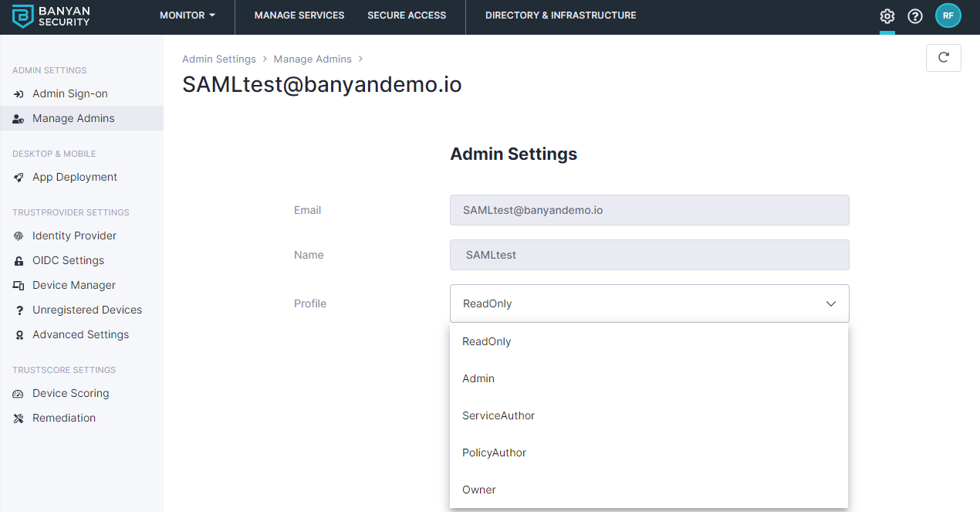Click the Manage Admins breadcrumb link

point(313,59)
